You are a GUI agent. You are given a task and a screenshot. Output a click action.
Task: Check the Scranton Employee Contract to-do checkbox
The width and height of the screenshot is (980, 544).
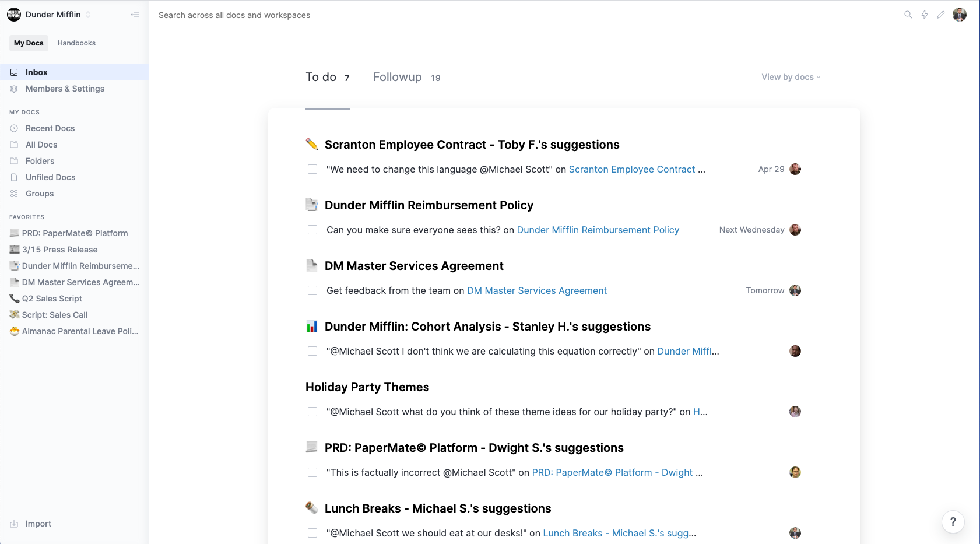click(312, 169)
